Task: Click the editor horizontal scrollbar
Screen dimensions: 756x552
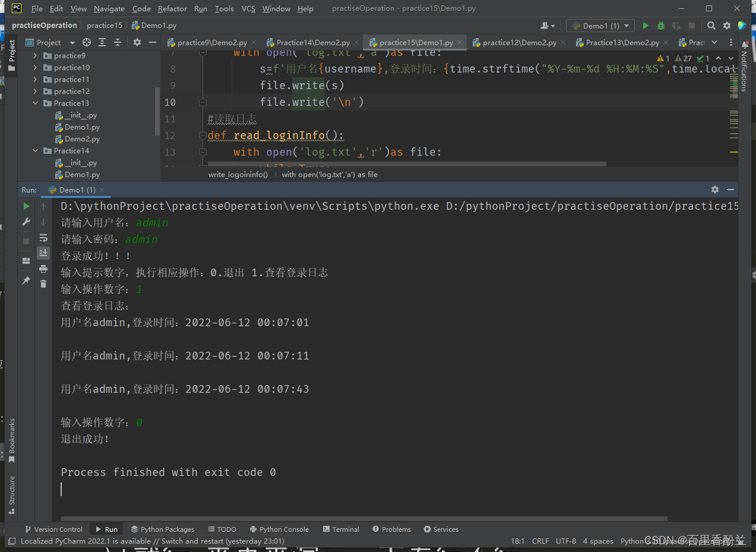Action: pos(407,163)
